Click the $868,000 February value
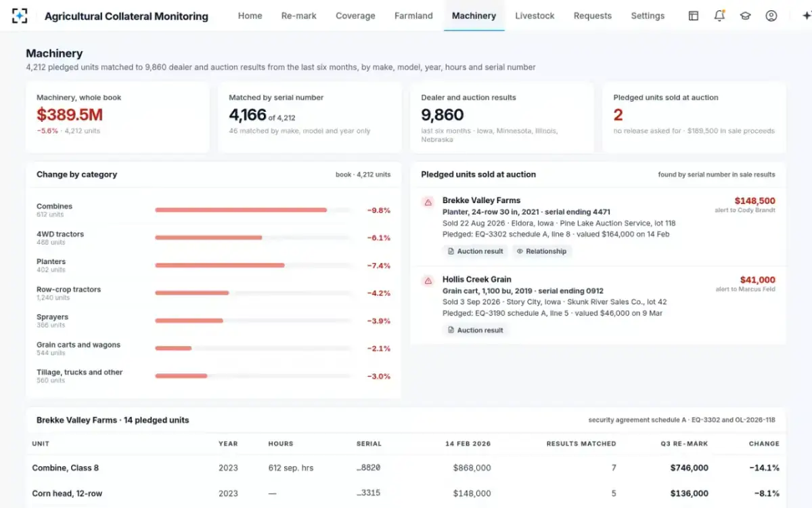 472,467
